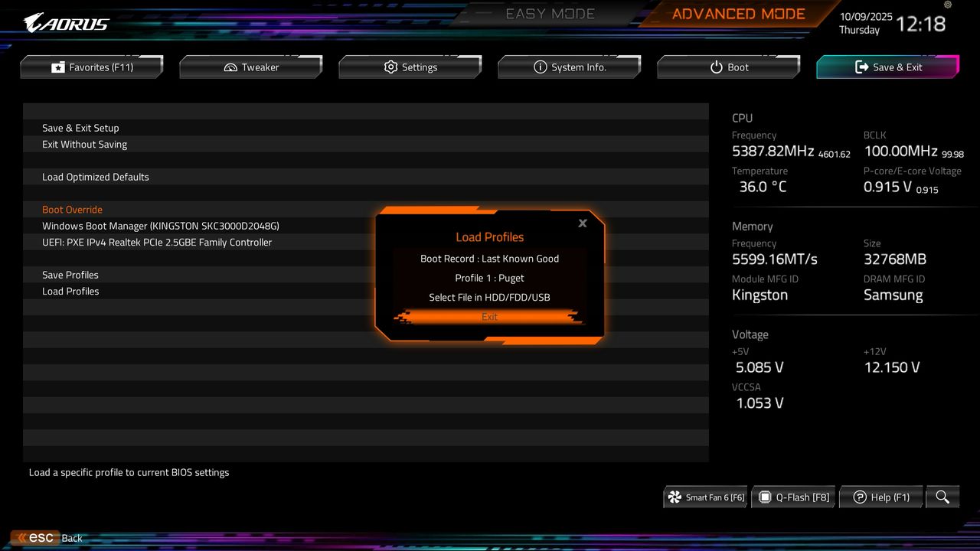Viewport: 980px width, 551px height.
Task: Open the System Info. section
Action: 570,67
